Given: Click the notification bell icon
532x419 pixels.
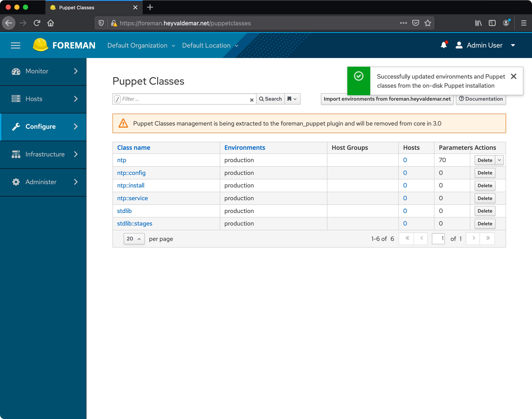Looking at the screenshot, I should coord(444,45).
